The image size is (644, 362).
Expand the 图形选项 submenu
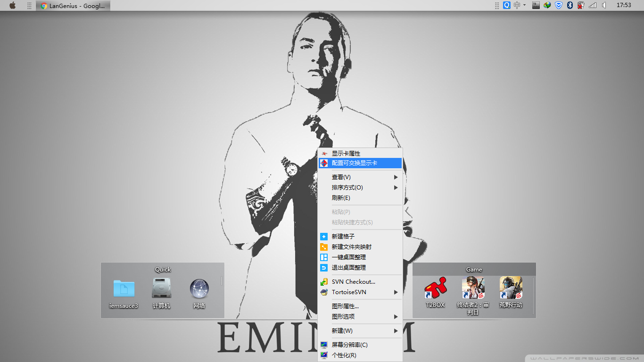360,317
